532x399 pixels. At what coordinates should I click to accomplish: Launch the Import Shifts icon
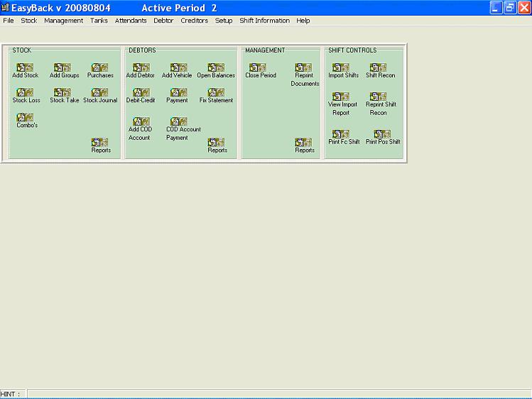[341, 67]
